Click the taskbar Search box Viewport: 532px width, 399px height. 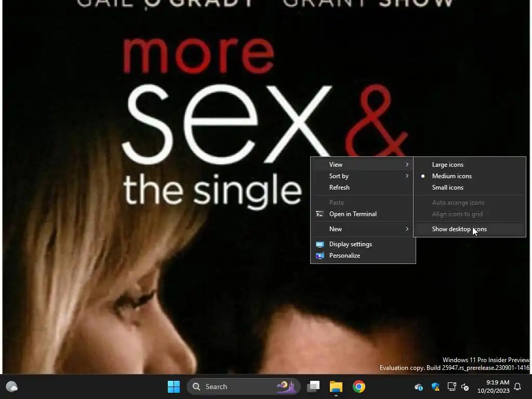coord(243,387)
